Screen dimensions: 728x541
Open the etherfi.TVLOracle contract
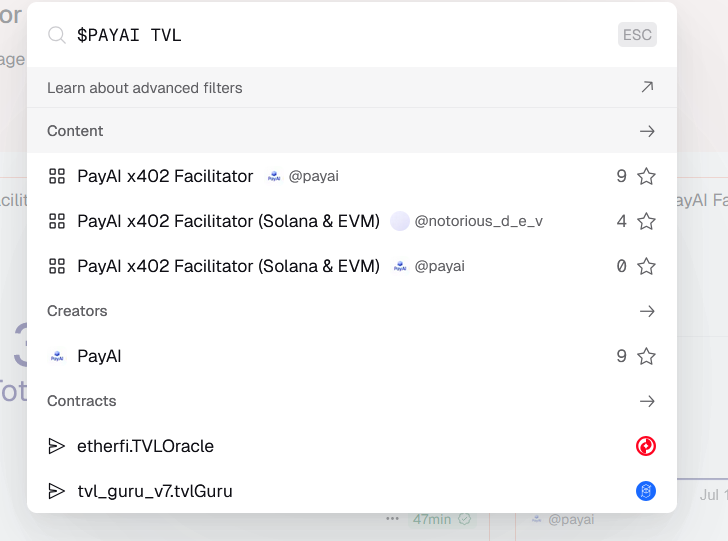click(x=352, y=446)
